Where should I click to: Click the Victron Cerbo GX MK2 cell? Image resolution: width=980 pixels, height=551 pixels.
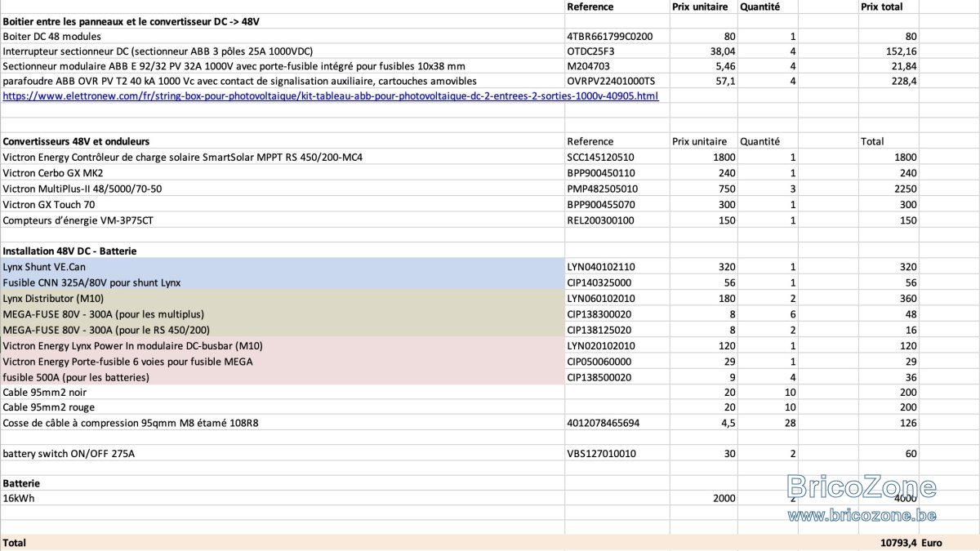pos(283,173)
